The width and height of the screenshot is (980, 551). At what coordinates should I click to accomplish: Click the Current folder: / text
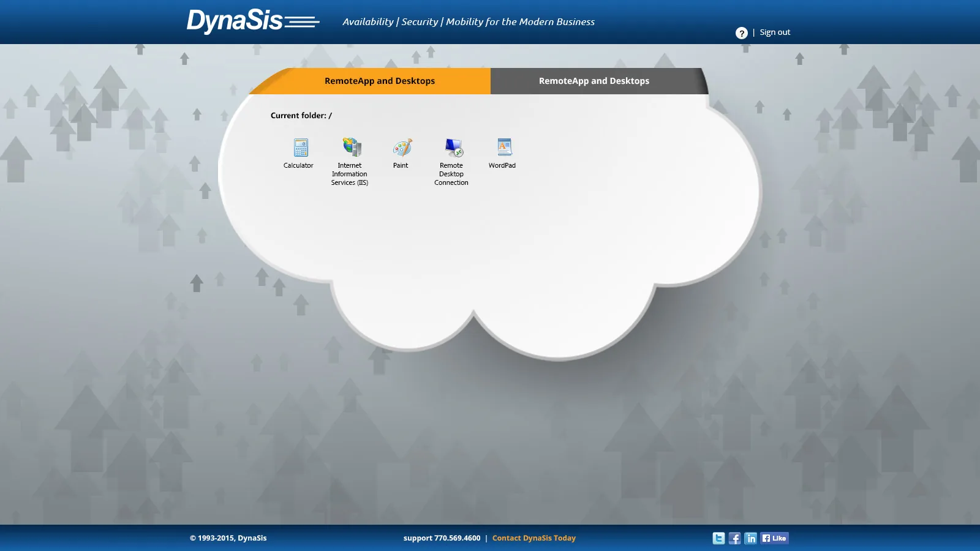click(x=301, y=115)
